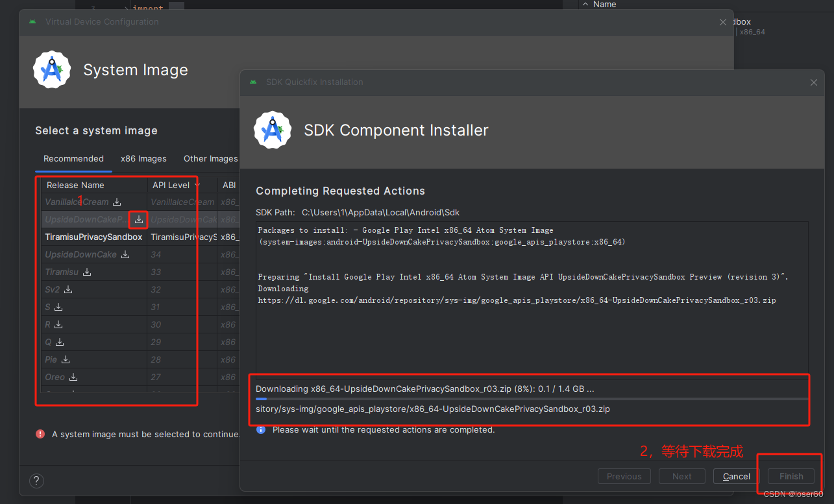Viewport: 834px width, 504px height.
Task: Click the download URL in the log
Action: [517, 301]
